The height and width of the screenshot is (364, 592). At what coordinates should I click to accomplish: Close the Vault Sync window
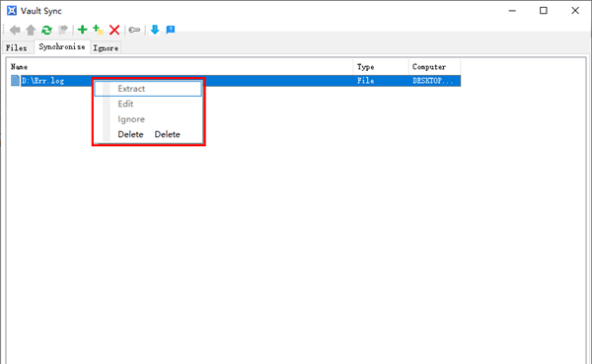575,11
